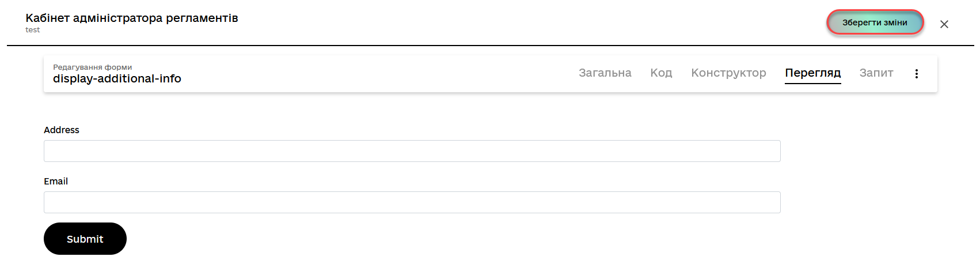The image size is (980, 264).
Task: Click the display-additional-info form name
Action: [117, 78]
